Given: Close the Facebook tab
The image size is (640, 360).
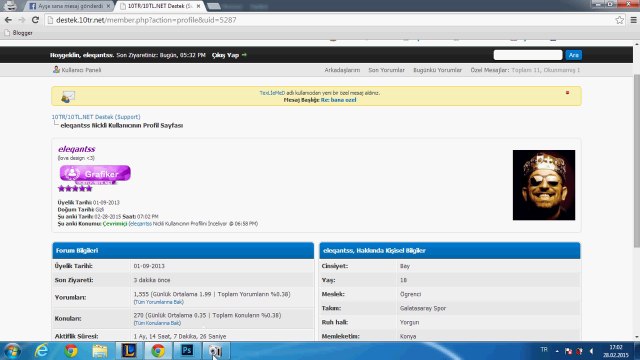Looking at the screenshot, I should pos(108,6).
